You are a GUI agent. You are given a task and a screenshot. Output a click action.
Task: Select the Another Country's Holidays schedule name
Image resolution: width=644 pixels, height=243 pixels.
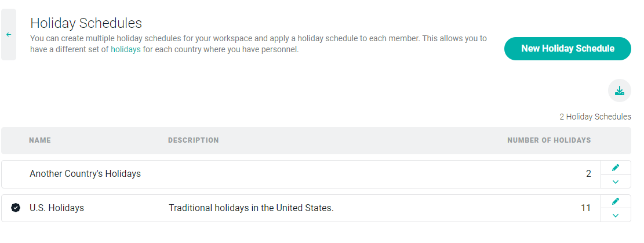[85, 174]
